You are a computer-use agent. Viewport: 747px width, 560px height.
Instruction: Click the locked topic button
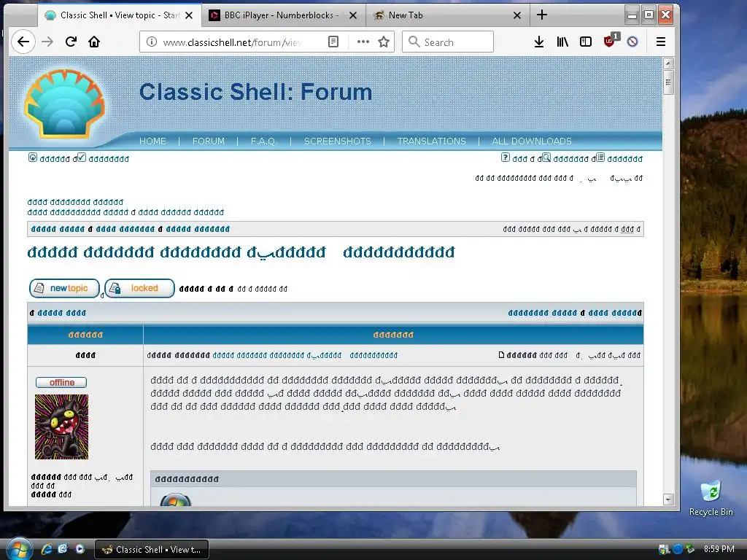pyautogui.click(x=139, y=288)
